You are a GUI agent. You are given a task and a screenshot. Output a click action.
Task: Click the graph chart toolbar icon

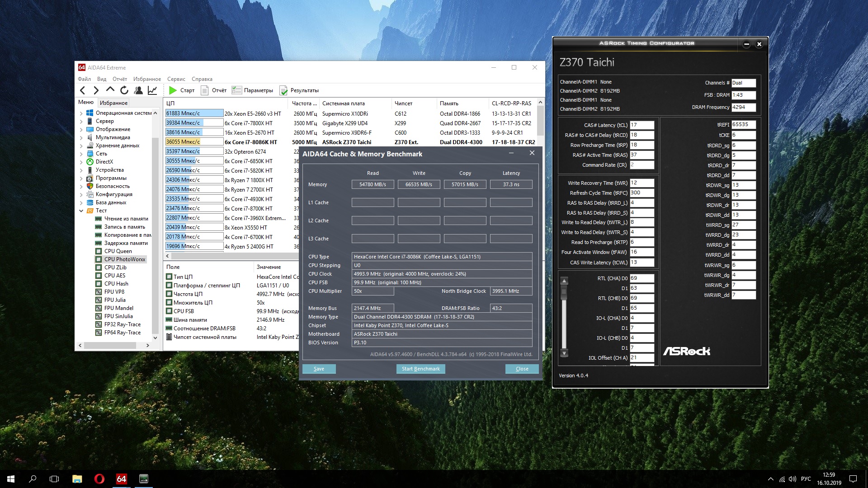tap(152, 90)
